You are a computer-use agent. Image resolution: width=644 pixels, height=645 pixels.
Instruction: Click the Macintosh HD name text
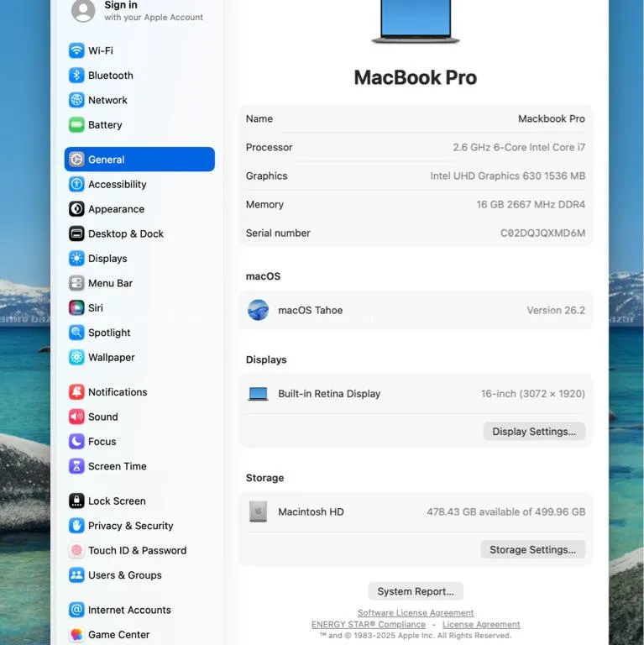click(x=311, y=511)
